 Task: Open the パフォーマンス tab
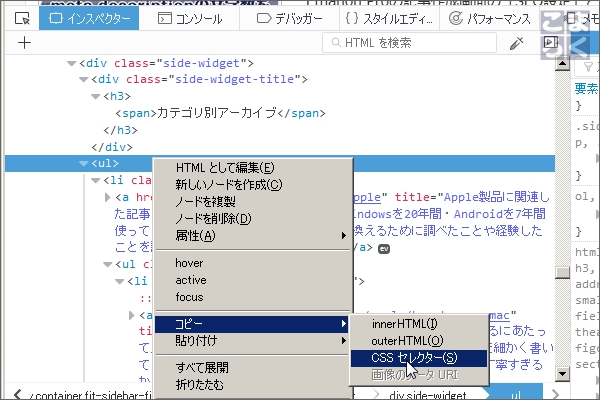click(x=490, y=18)
